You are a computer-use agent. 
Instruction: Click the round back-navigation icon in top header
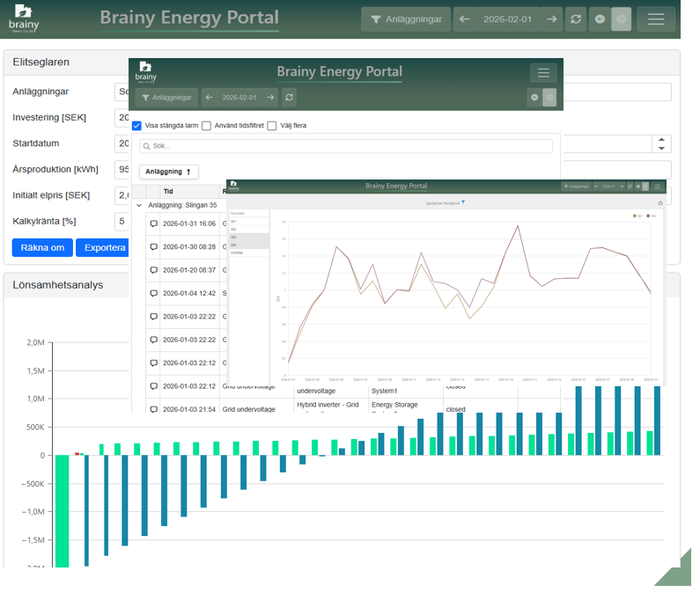[601, 19]
